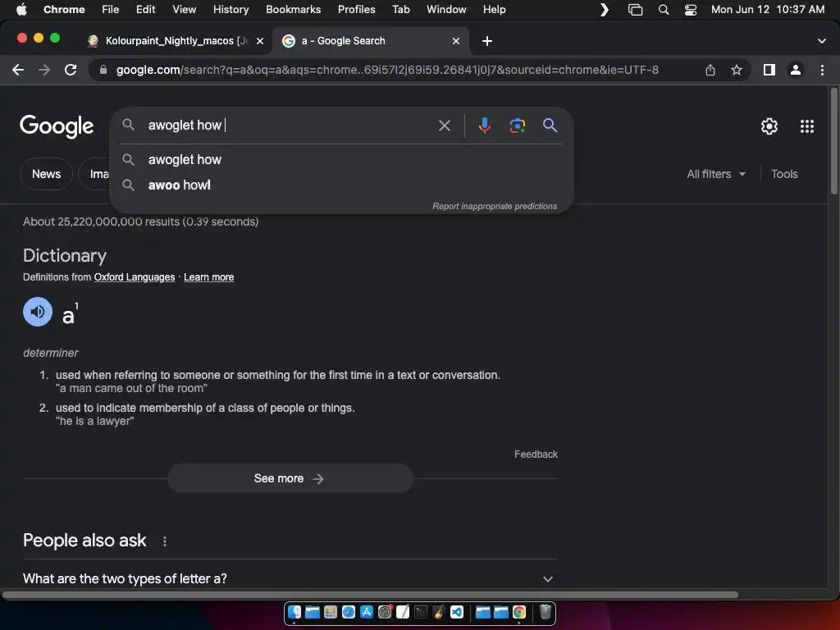Open Spotlight search in menu bar
840x630 pixels.
[663, 10]
